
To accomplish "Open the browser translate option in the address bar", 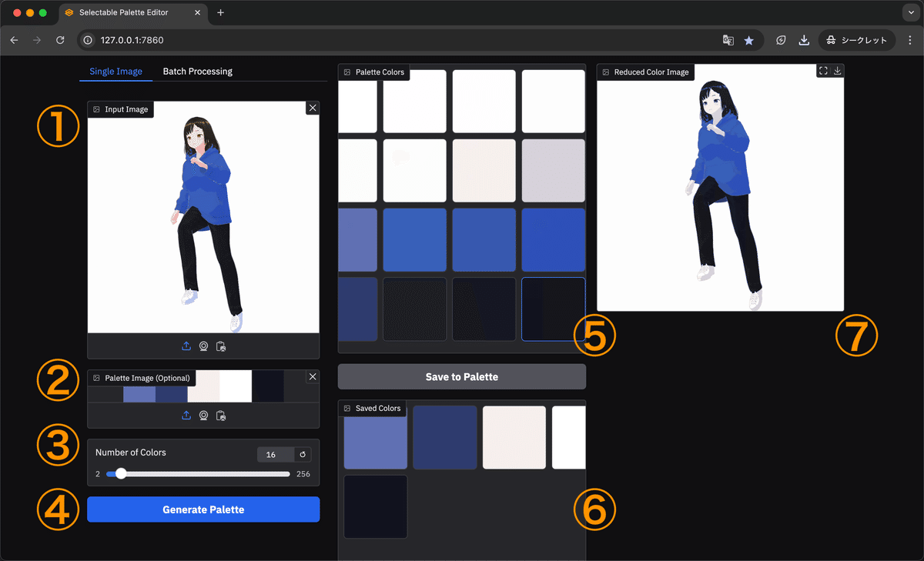I will (x=728, y=39).
